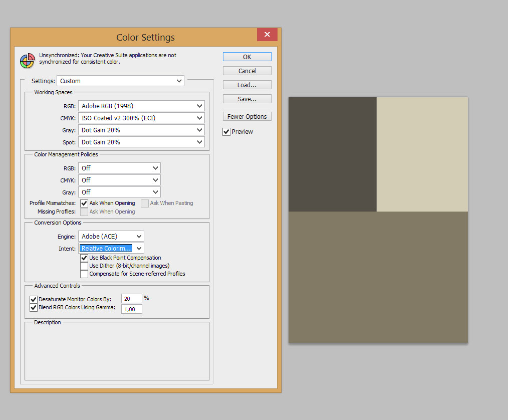Click Missing Profiles Ask When Opening checkbox
Image resolution: width=508 pixels, height=420 pixels.
click(x=84, y=212)
